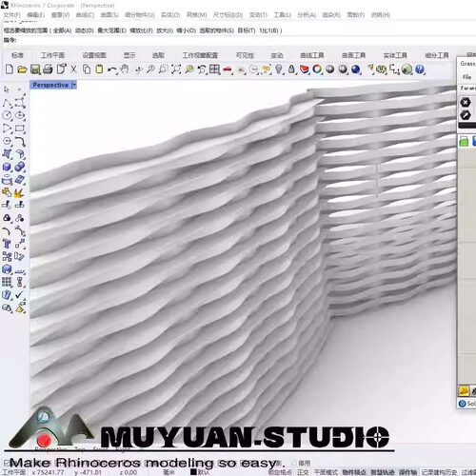Image resolution: width=476 pixels, height=476 pixels.
Task: Launch Grasshopper from the toolbar icon
Action: coord(407,69)
